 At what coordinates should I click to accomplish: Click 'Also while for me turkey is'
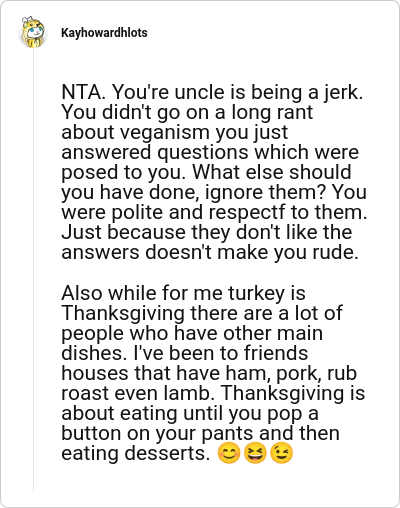pos(183,293)
